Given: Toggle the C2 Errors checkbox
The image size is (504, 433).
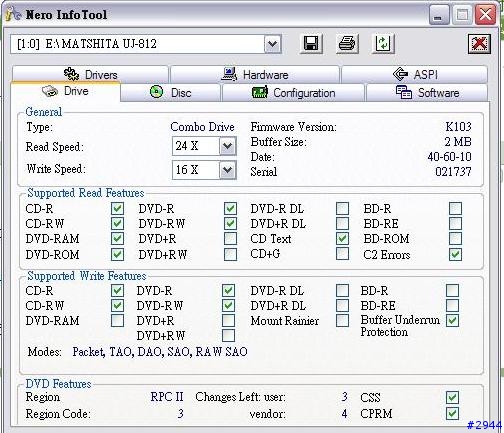Looking at the screenshot, I should (455, 255).
